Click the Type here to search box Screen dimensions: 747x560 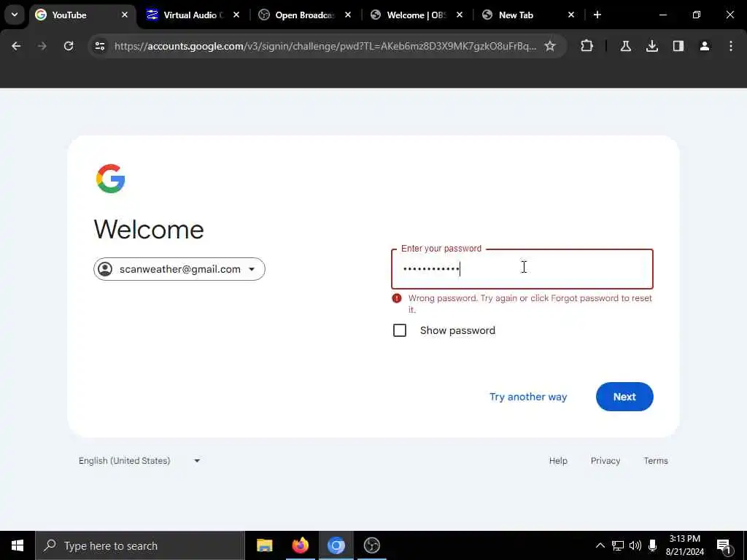[140, 545]
